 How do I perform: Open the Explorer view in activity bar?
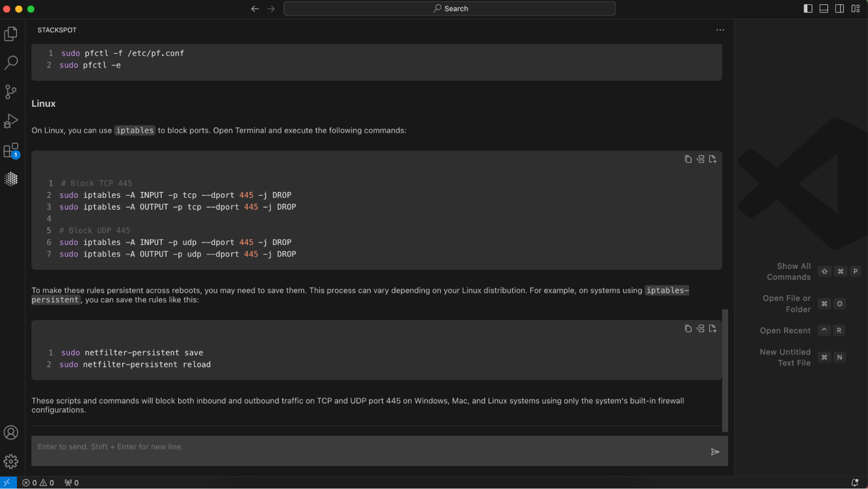11,34
